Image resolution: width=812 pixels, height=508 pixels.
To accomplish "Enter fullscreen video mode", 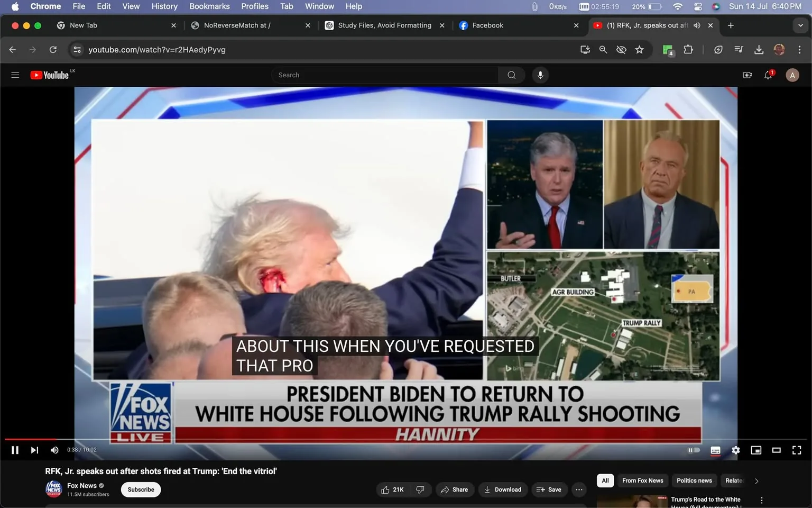I will [796, 450].
